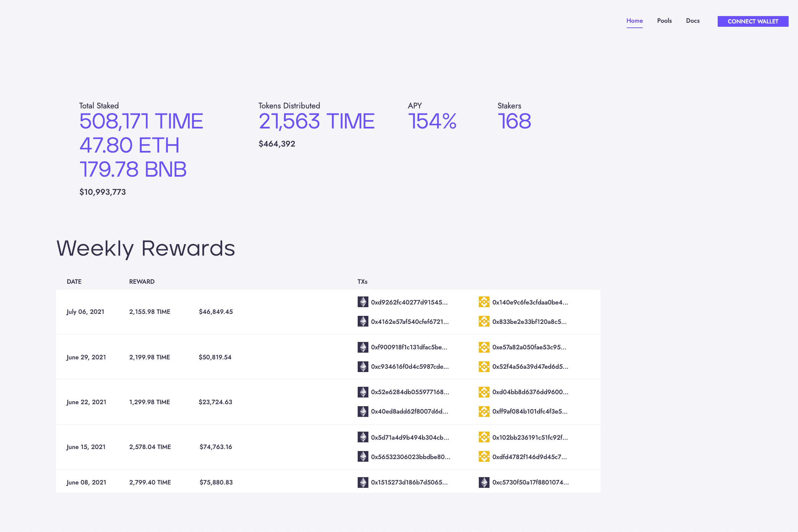Navigate to the Pools page
Screen dimensions: 798x532
coord(664,20)
